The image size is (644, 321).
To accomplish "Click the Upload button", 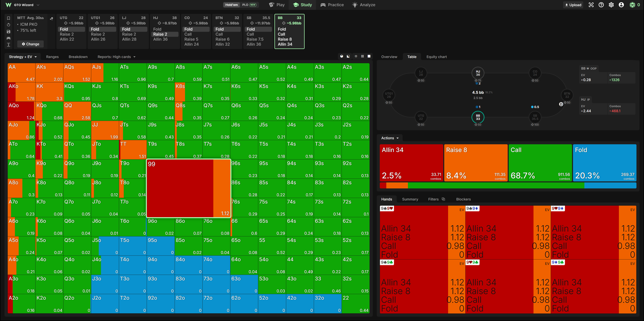I will [573, 5].
